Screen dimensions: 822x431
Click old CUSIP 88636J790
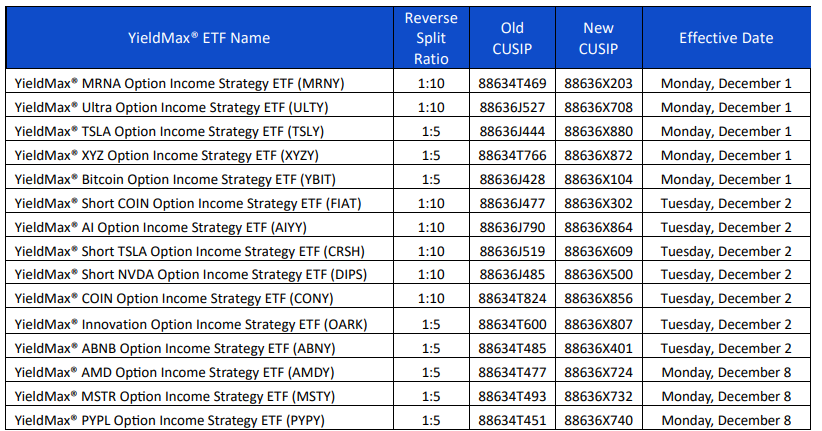(x=512, y=228)
